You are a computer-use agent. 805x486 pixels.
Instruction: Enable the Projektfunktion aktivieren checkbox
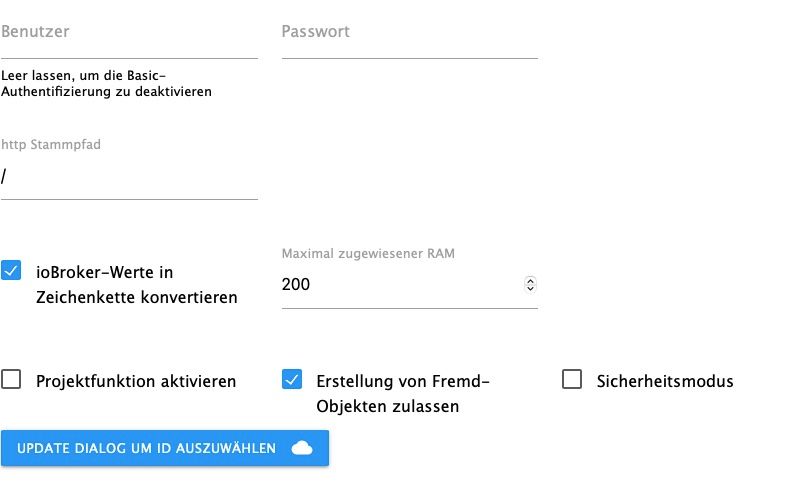tap(11, 380)
